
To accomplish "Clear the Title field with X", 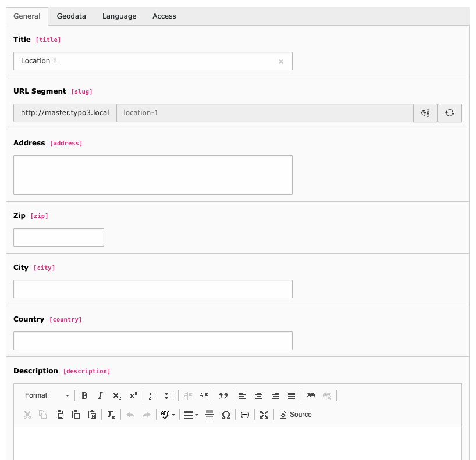I will pos(281,62).
